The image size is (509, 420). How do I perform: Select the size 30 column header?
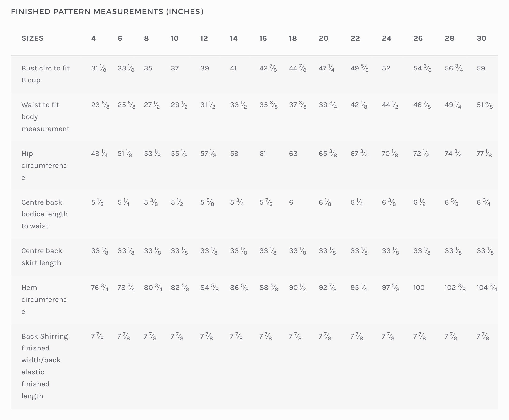481,38
